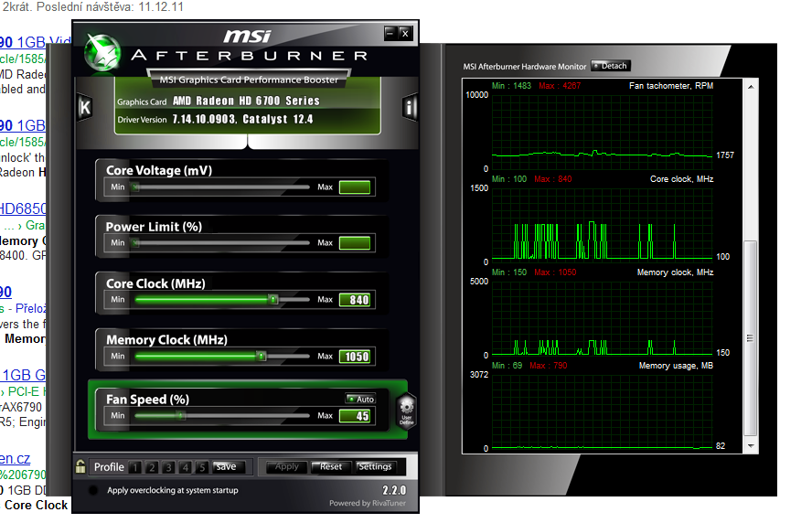Click the Memory Clock value field 1050
The width and height of the screenshot is (812, 523).
click(355, 357)
